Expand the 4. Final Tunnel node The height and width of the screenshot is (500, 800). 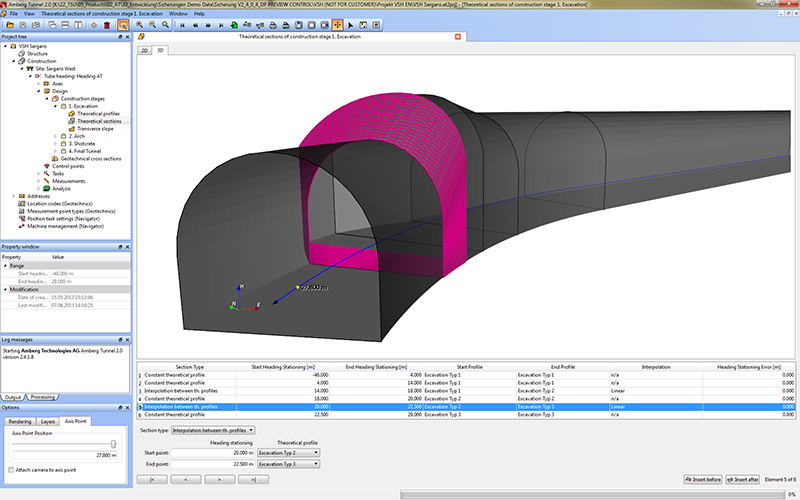[55, 151]
